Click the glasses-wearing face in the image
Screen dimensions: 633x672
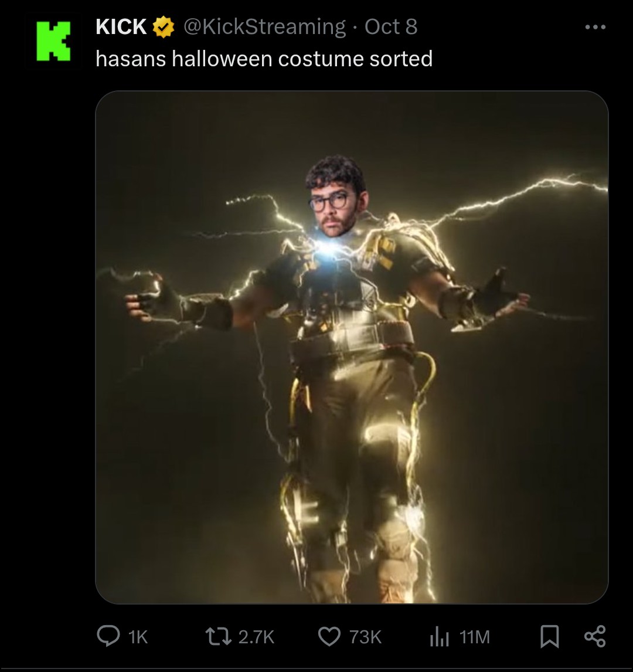(336, 197)
